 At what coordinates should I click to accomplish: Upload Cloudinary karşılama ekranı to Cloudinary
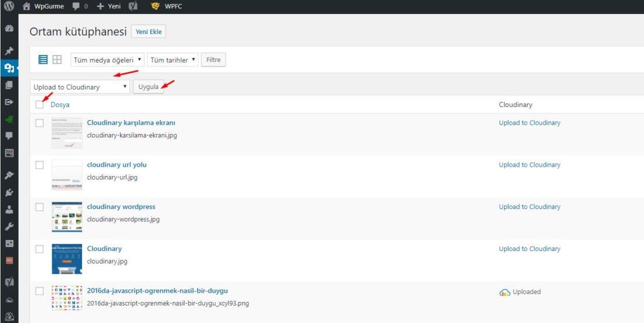point(529,123)
